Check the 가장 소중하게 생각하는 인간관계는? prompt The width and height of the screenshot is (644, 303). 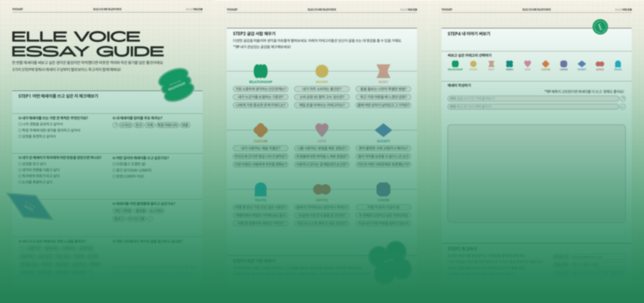[x=261, y=89]
